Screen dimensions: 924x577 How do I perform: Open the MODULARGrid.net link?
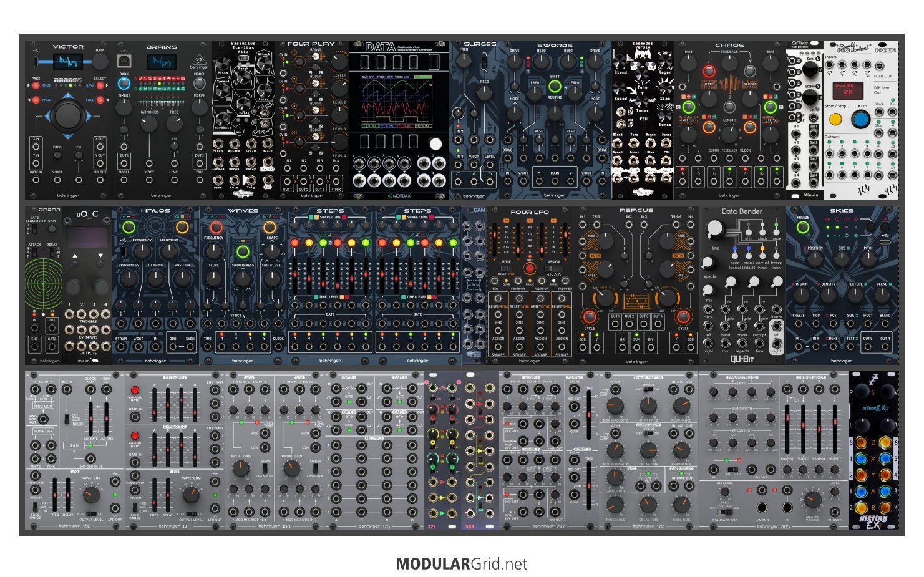click(462, 564)
